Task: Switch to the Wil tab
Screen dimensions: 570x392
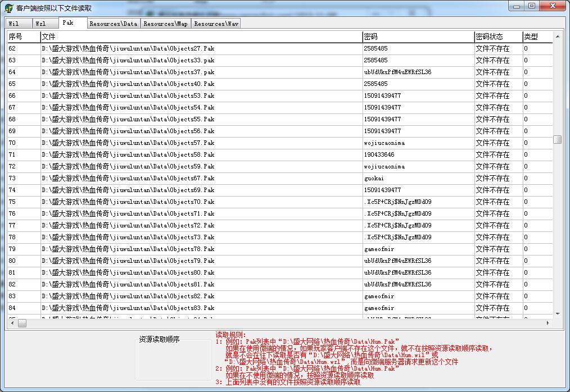Action: [19, 24]
